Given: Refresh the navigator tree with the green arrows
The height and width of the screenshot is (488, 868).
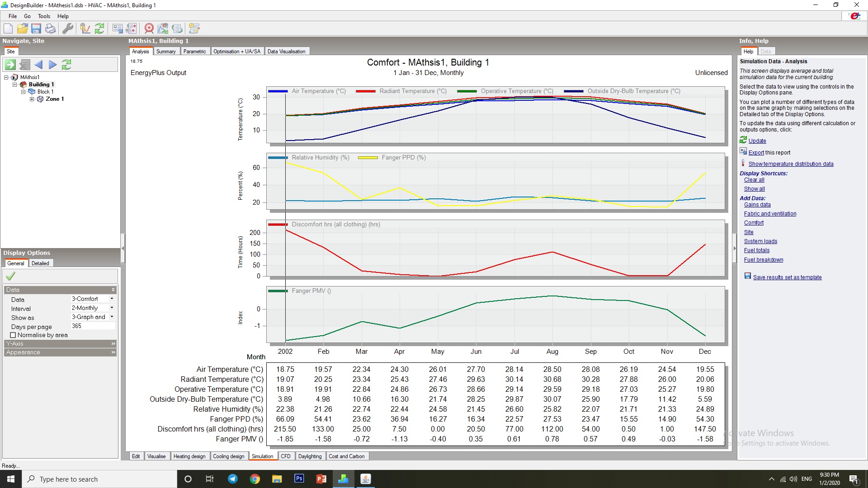Looking at the screenshot, I should pos(66,65).
